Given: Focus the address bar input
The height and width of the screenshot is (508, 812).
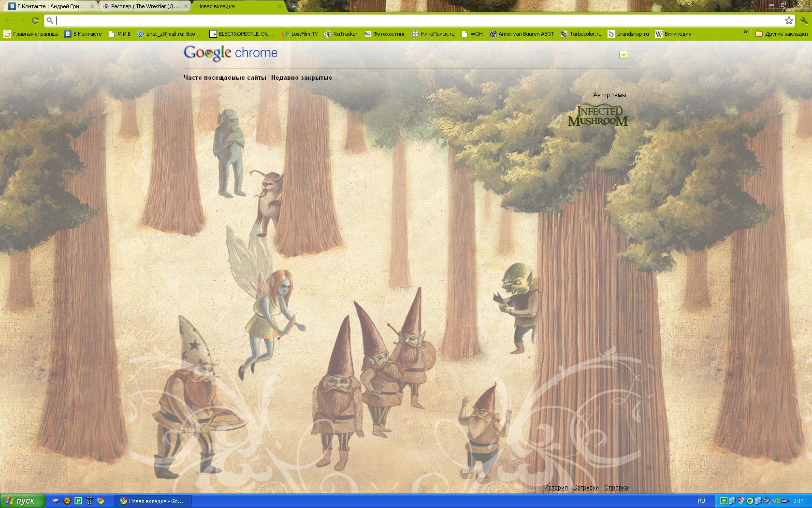Looking at the screenshot, I should (x=420, y=20).
